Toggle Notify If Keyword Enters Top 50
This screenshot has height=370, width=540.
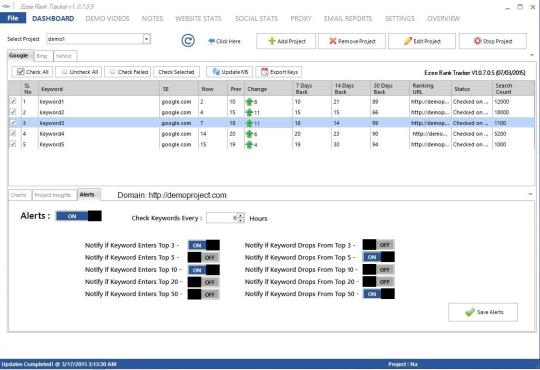[204, 294]
